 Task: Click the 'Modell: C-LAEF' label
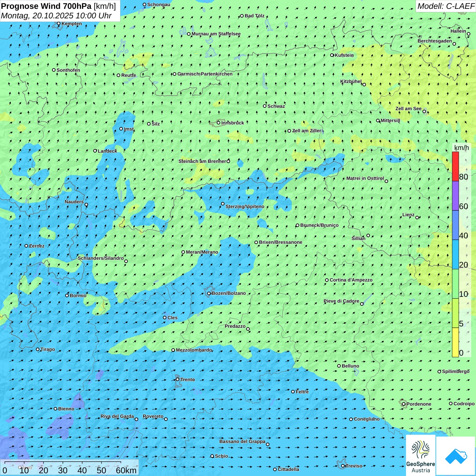coord(445,6)
